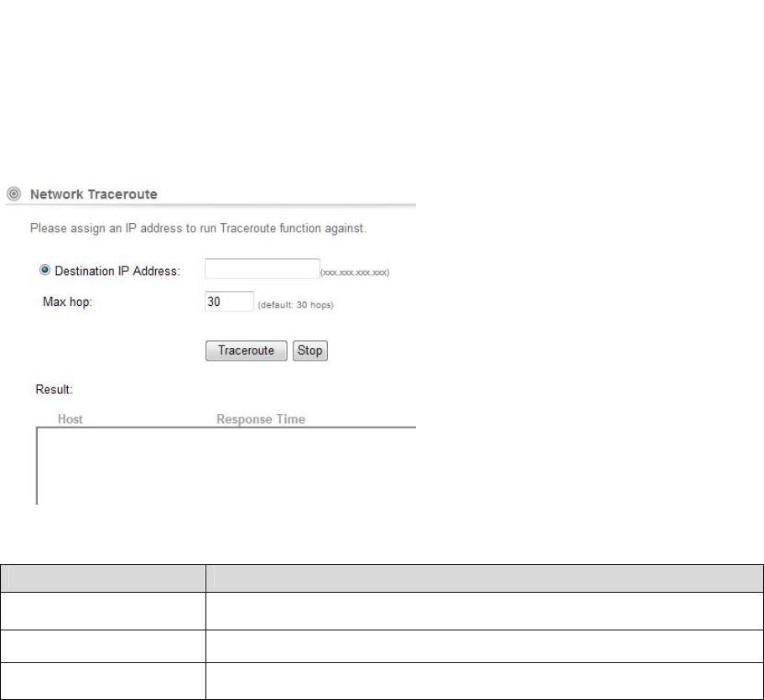Click the Network Traceroute section icon
764x700 pixels.
tap(14, 194)
